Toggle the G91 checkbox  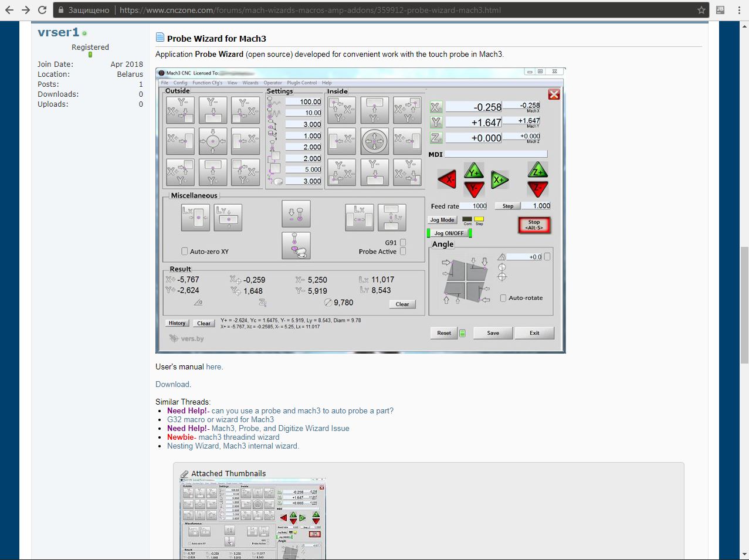coord(403,242)
